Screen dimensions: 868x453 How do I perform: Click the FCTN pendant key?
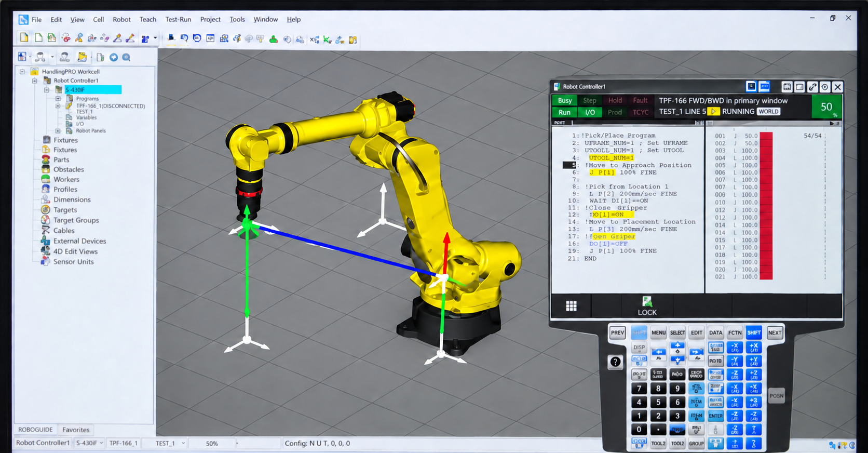pyautogui.click(x=735, y=332)
